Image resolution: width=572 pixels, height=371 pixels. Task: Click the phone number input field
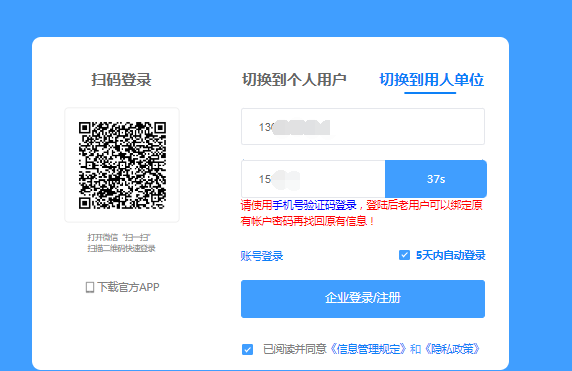click(363, 127)
